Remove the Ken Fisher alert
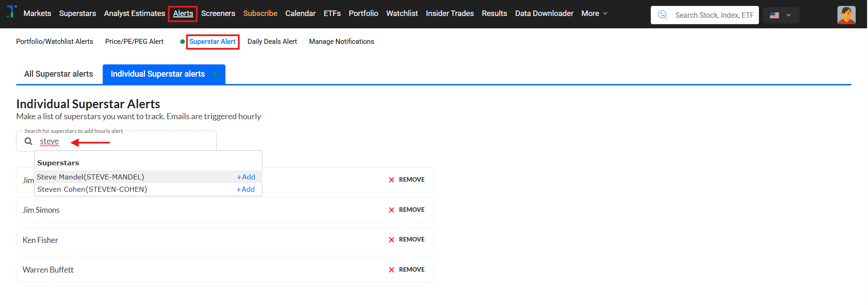This screenshot has height=305, width=868. coord(406,240)
